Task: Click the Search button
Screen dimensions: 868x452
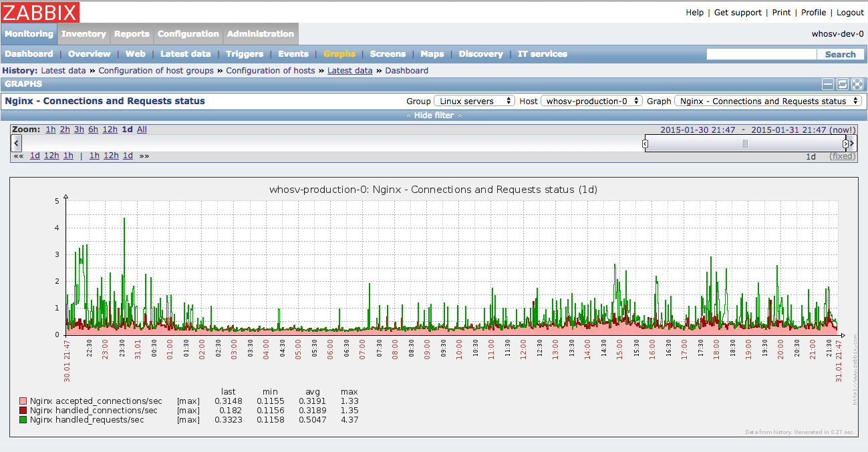Action: pyautogui.click(x=841, y=54)
